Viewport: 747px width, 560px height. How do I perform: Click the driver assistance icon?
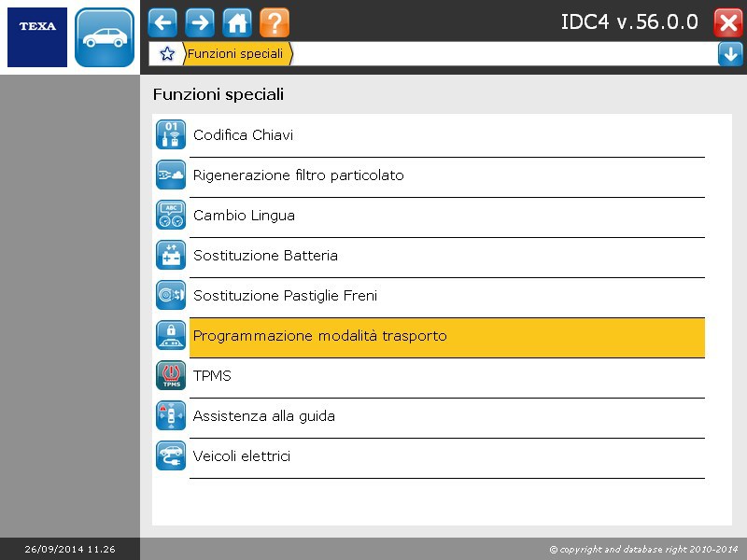[171, 415]
